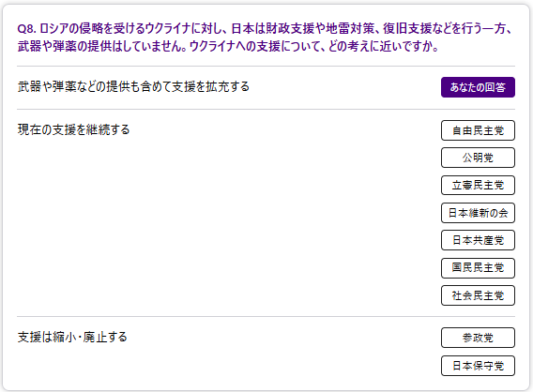Screen dimensions: 533x392
Task: Select the answer option 武器や弾薬などの提供も含めて支援を拡充する
Action: (x=133, y=86)
